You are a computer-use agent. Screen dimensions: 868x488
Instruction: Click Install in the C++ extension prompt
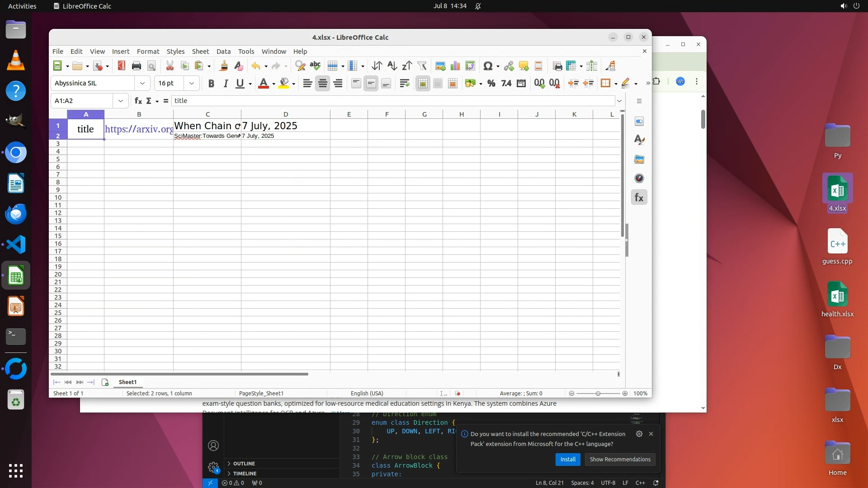[x=568, y=459]
